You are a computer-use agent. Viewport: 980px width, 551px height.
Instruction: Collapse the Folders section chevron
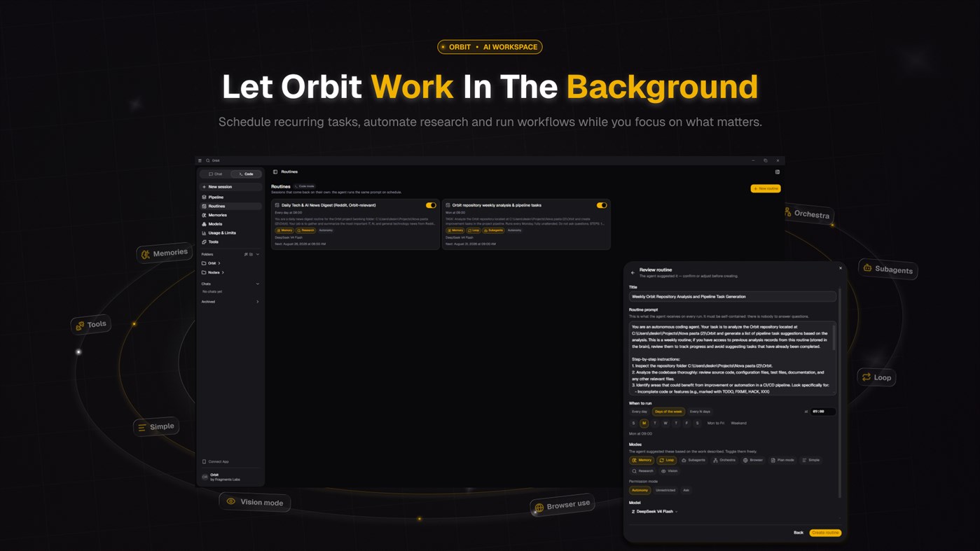(x=258, y=254)
